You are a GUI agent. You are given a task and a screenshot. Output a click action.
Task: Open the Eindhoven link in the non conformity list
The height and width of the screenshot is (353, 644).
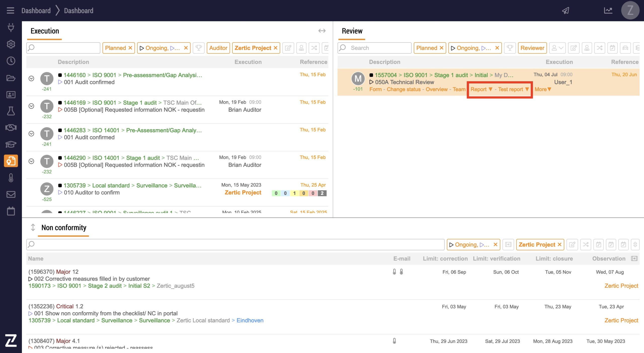coord(250,320)
